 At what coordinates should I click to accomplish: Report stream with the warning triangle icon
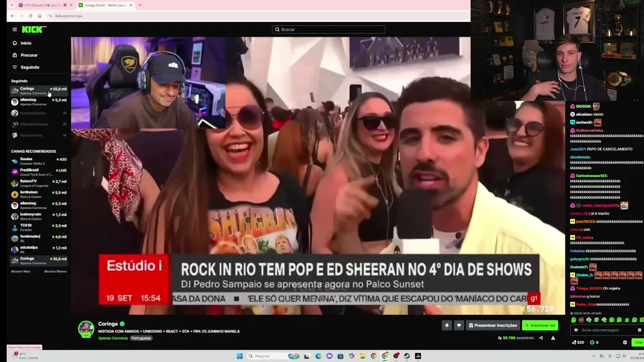(x=553, y=338)
